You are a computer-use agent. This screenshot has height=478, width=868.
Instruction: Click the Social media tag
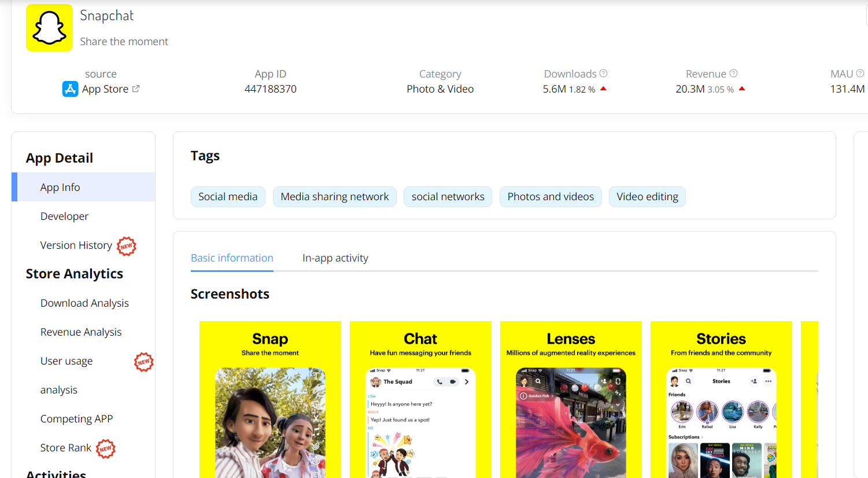click(x=228, y=196)
